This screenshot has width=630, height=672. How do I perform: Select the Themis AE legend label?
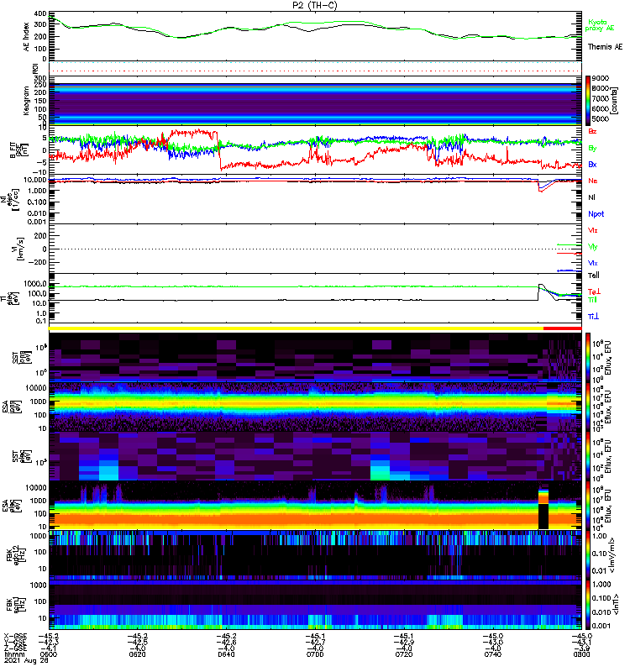(x=605, y=47)
